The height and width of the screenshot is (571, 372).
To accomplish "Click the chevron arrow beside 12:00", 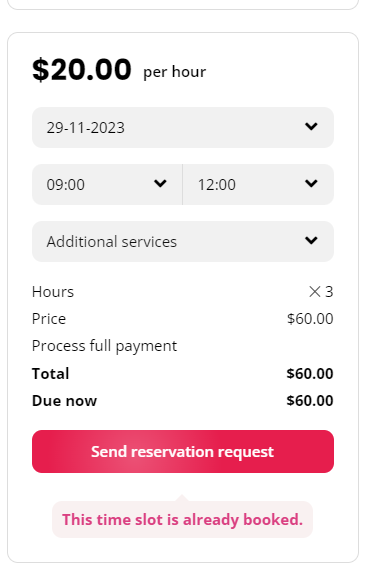I will point(311,184).
